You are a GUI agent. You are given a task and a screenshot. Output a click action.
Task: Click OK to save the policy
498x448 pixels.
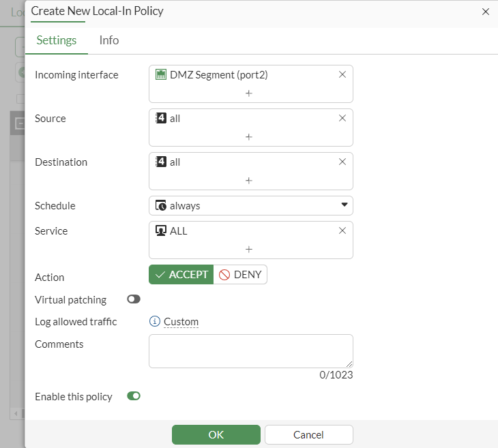[x=216, y=434]
